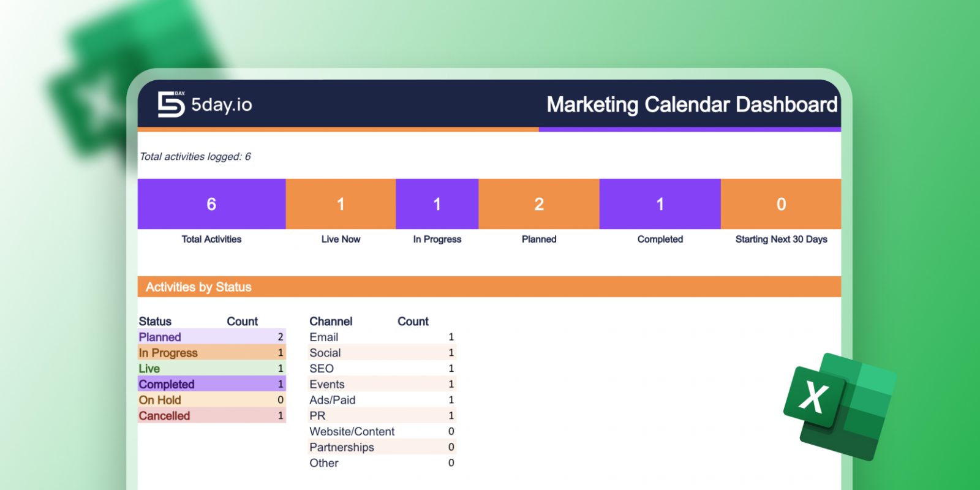Click the 'Completed' label under the tiles

[660, 239]
